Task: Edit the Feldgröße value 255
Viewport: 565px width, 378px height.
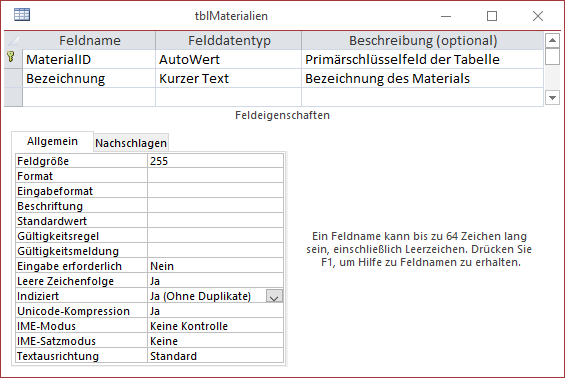Action: tap(215, 161)
